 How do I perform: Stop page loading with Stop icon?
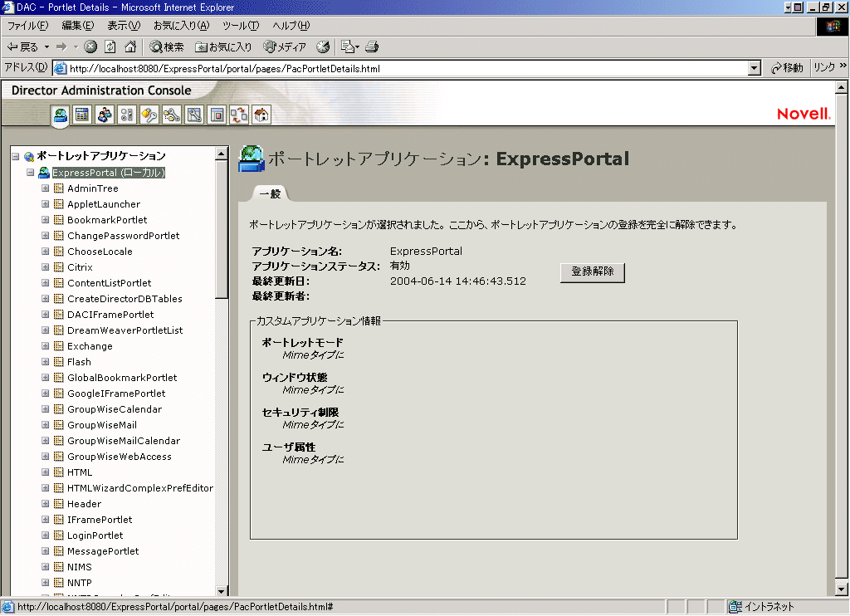pos(90,47)
